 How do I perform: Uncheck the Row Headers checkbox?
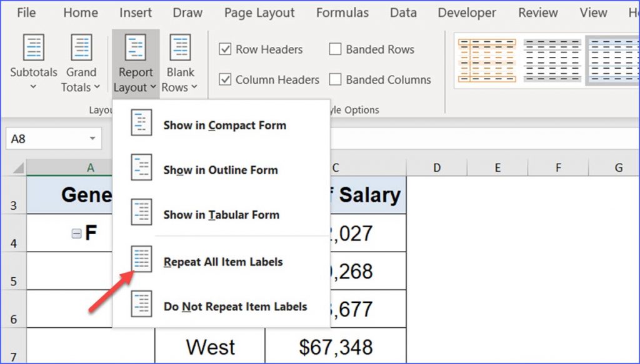click(x=224, y=49)
